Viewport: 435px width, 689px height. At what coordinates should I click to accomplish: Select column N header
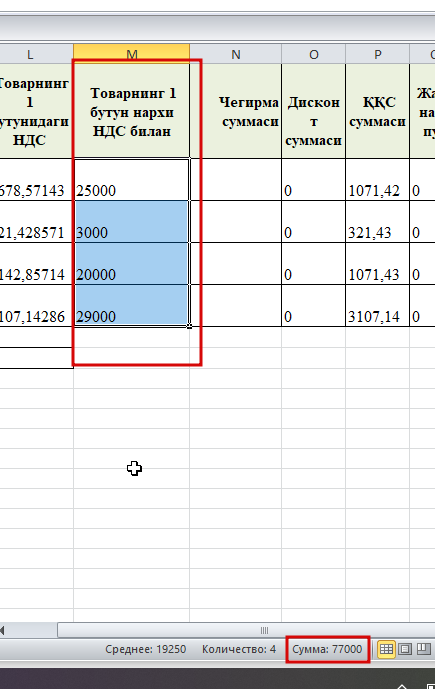[236, 54]
